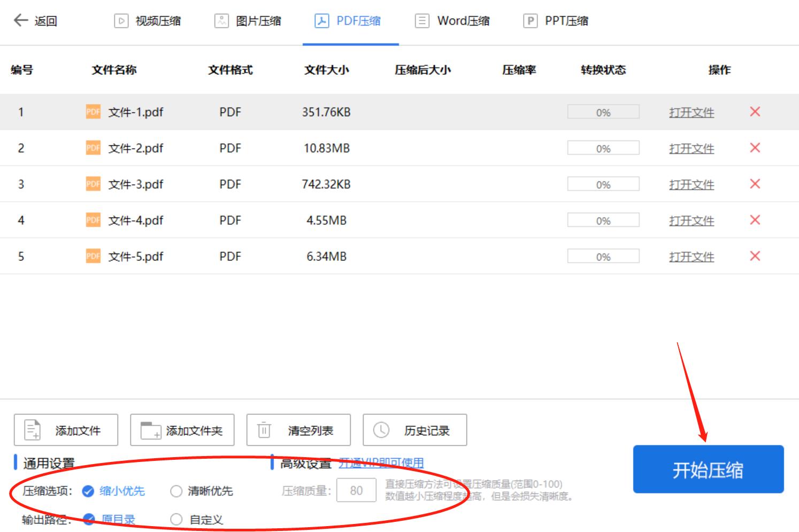Remove 文件-2.pdf using its red X
The image size is (799, 532).
[755, 148]
